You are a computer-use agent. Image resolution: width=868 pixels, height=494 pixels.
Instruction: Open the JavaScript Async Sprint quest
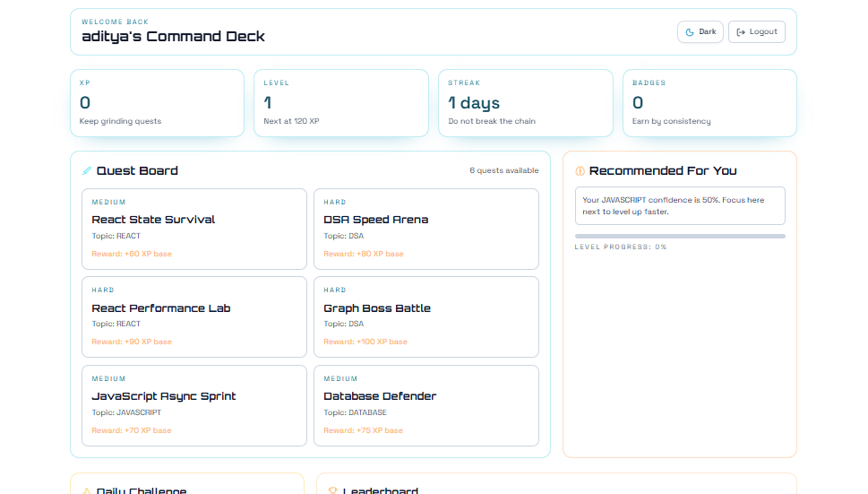point(194,405)
